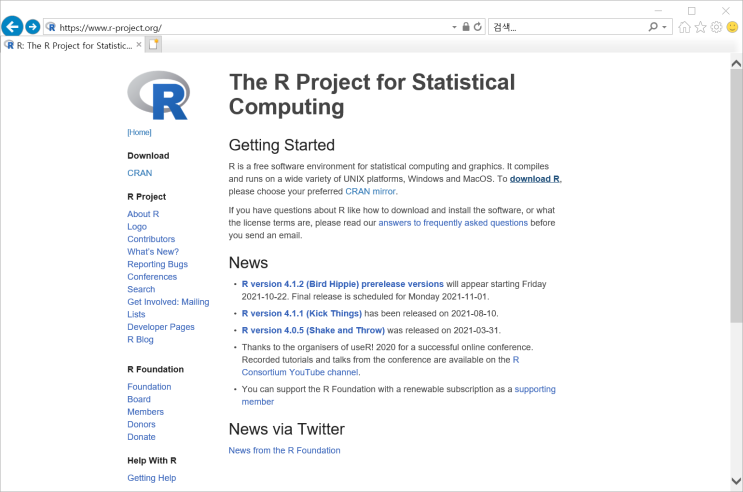
Task: Open the CRAN link in the sidebar
Action: pos(140,173)
